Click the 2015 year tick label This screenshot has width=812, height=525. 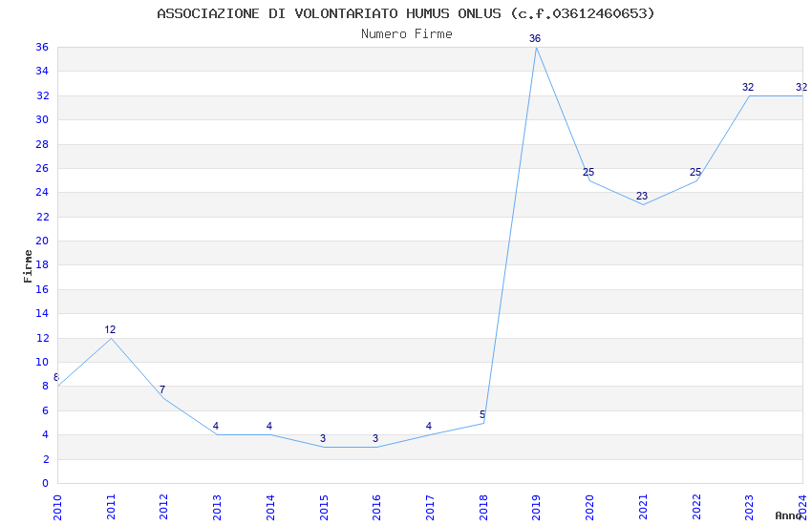(x=324, y=508)
